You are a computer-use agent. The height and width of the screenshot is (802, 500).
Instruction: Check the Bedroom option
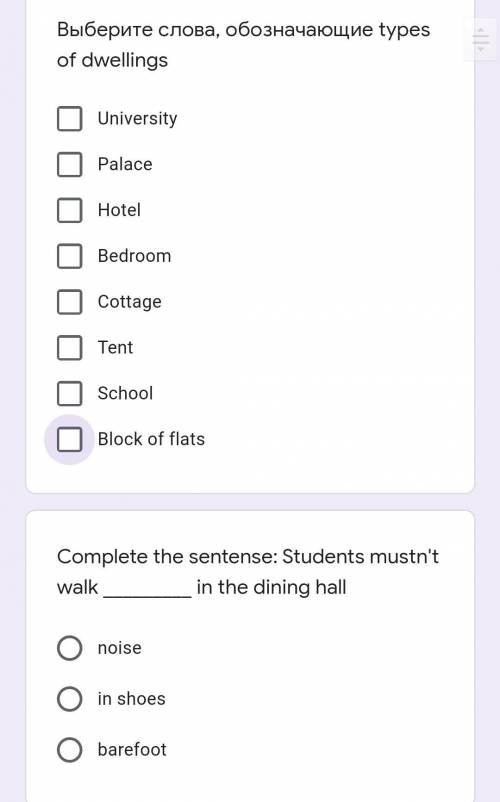[x=70, y=256]
